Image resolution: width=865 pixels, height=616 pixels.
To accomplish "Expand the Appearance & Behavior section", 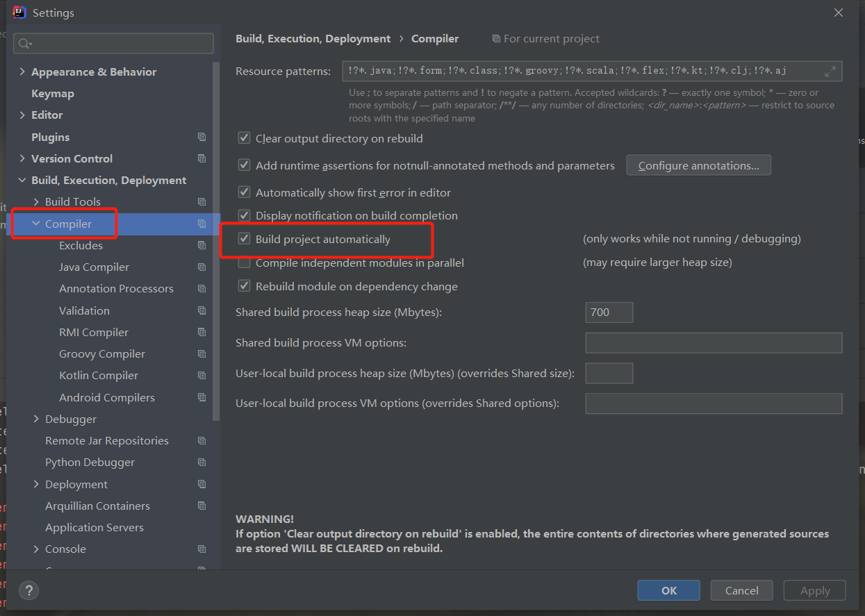I will (x=22, y=72).
